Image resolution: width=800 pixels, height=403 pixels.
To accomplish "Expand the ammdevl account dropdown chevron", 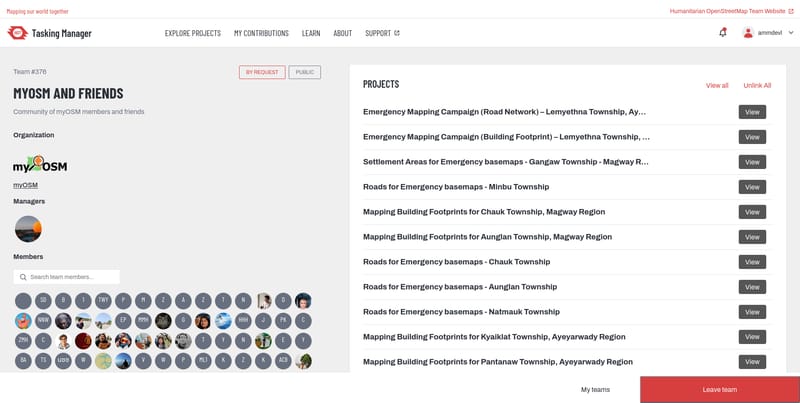I will [x=791, y=33].
